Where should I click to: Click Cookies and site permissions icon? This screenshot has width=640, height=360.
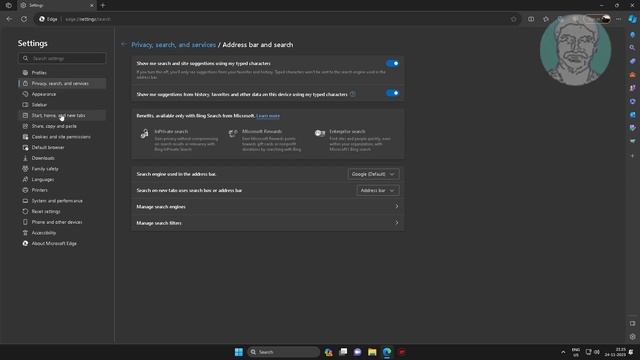(x=25, y=137)
